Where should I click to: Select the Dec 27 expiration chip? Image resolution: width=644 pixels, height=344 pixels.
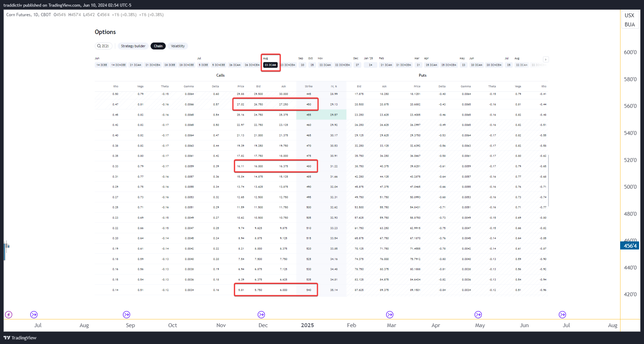coord(357,65)
